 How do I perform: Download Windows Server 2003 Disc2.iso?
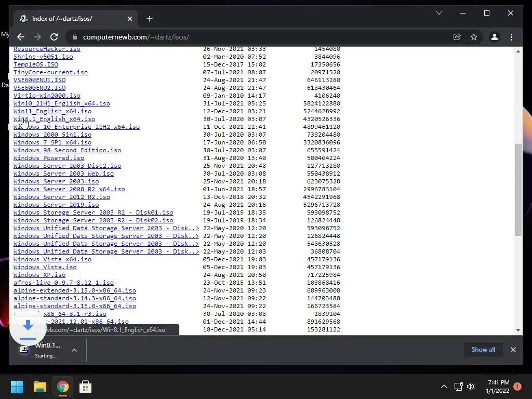pos(67,166)
